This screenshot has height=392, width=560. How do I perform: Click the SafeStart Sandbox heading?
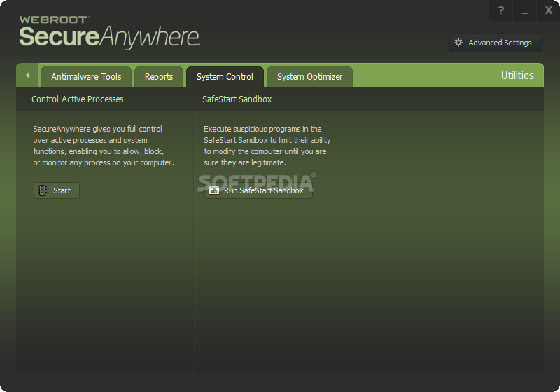pos(237,99)
